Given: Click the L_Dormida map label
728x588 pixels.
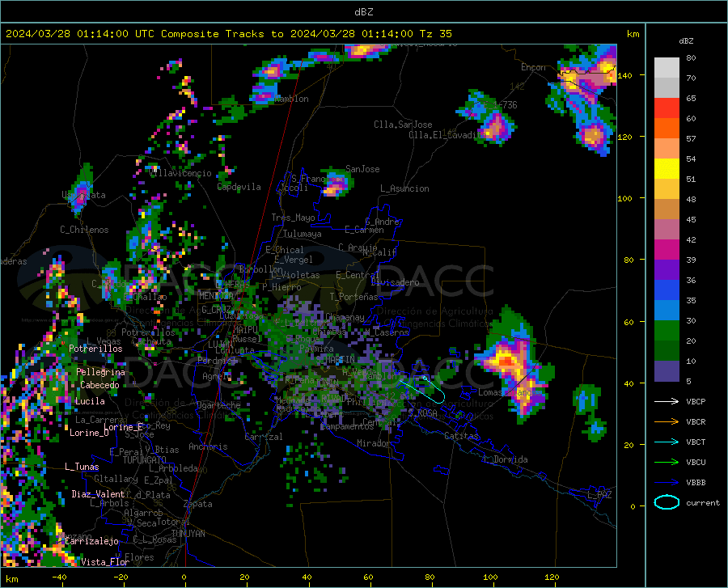Looking at the screenshot, I should click(505, 459).
